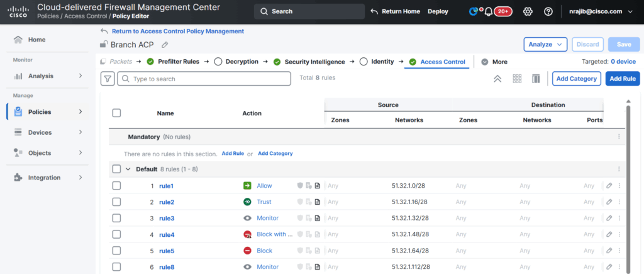Open the nrajib@cisco.com user menu
The image size is (644, 274).
pos(601,11)
